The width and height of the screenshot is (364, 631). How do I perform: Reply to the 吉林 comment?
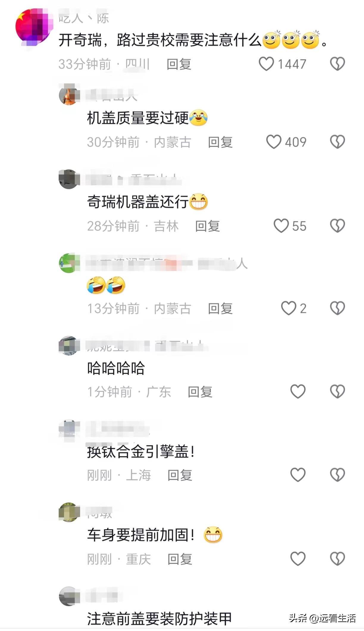coord(207,226)
